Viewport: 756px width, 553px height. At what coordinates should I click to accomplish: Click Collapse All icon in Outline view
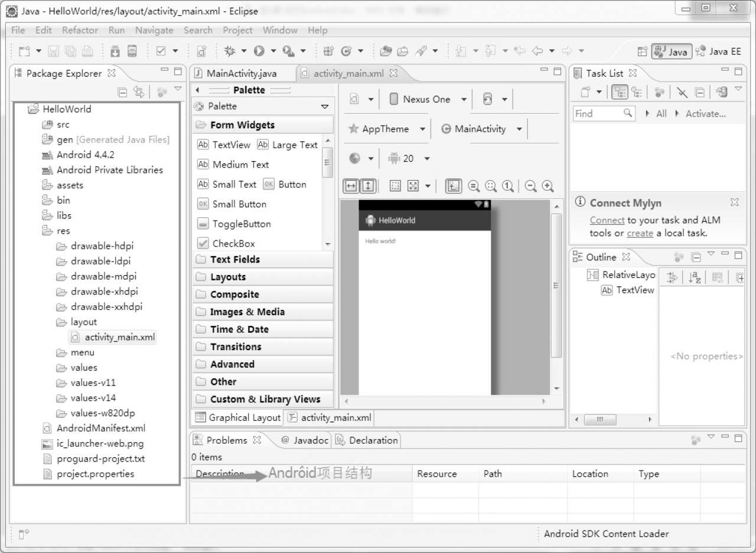point(696,257)
